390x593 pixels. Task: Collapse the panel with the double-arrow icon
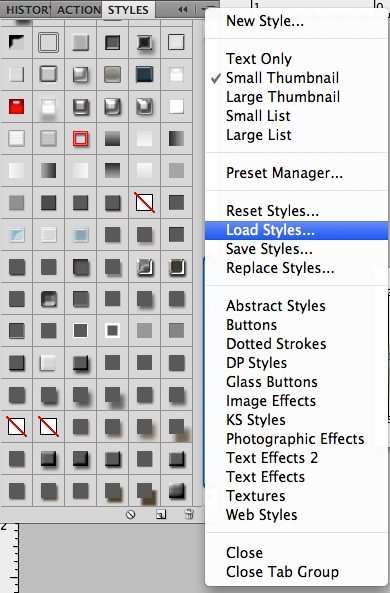[183, 9]
